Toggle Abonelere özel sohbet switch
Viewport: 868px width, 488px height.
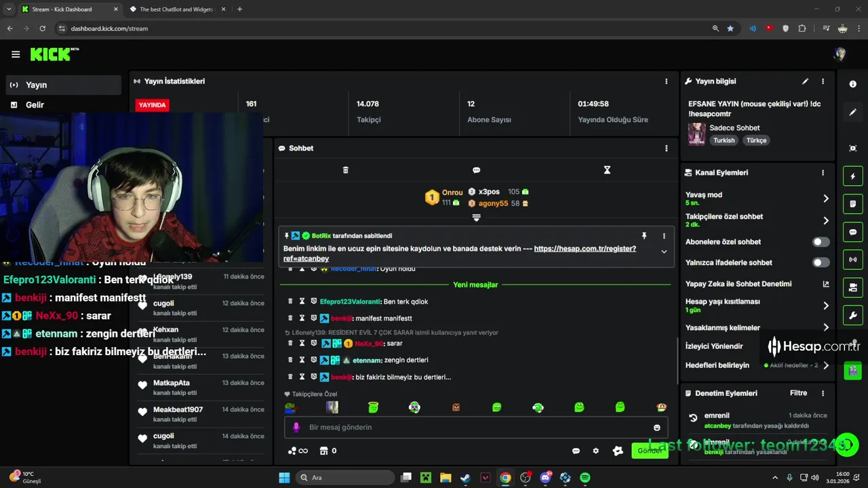point(821,242)
